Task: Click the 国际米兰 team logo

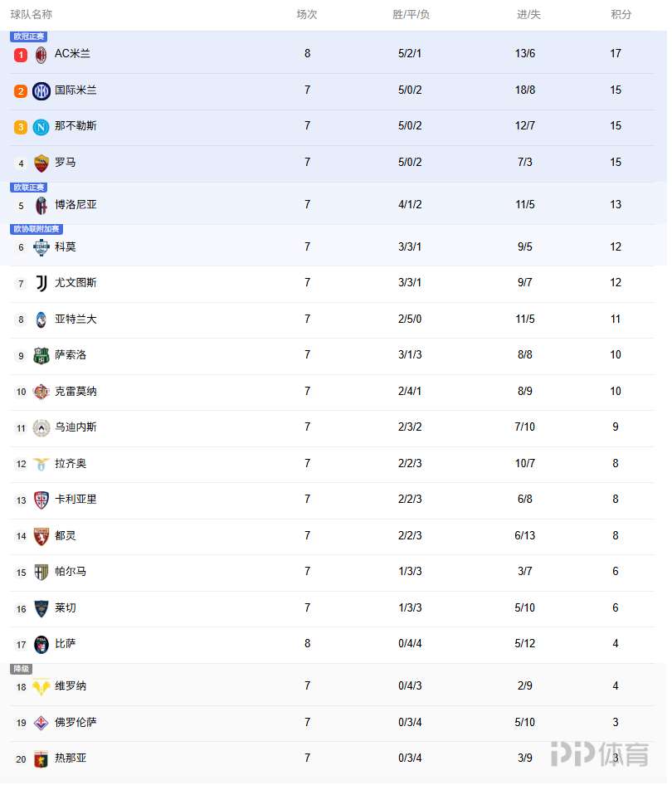Action: point(41,91)
